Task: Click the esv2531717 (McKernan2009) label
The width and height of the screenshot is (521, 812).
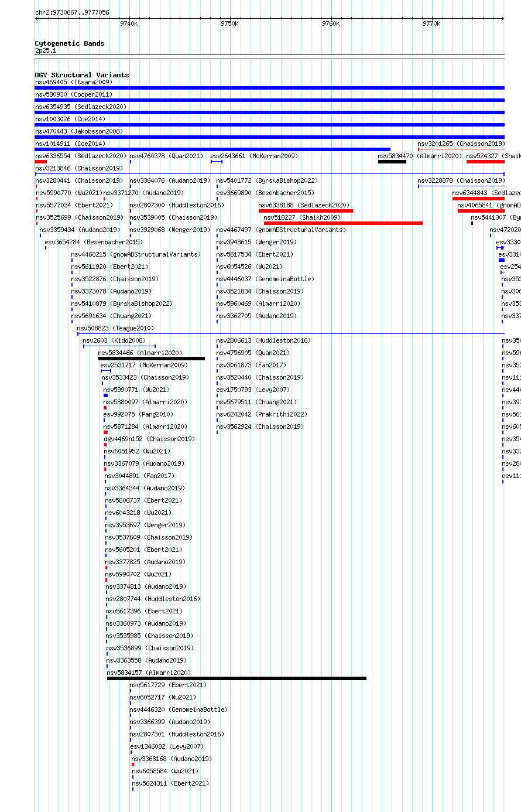Action: point(145,365)
